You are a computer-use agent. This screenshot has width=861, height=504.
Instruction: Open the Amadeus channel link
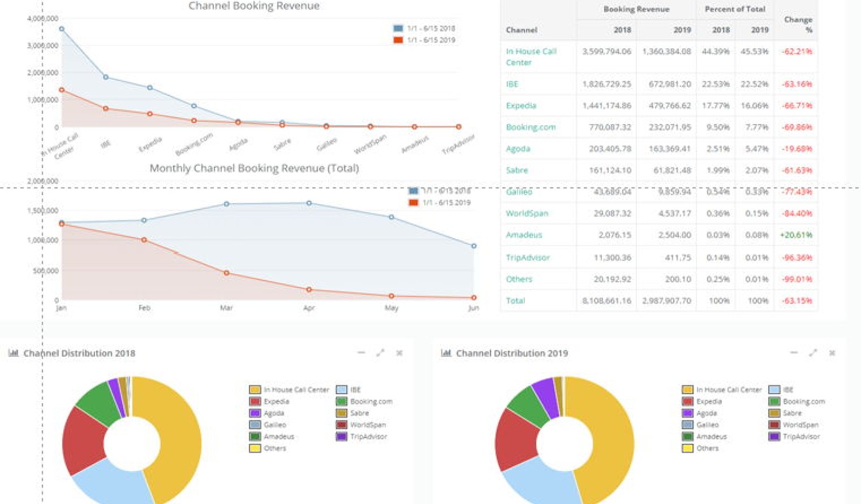click(524, 235)
